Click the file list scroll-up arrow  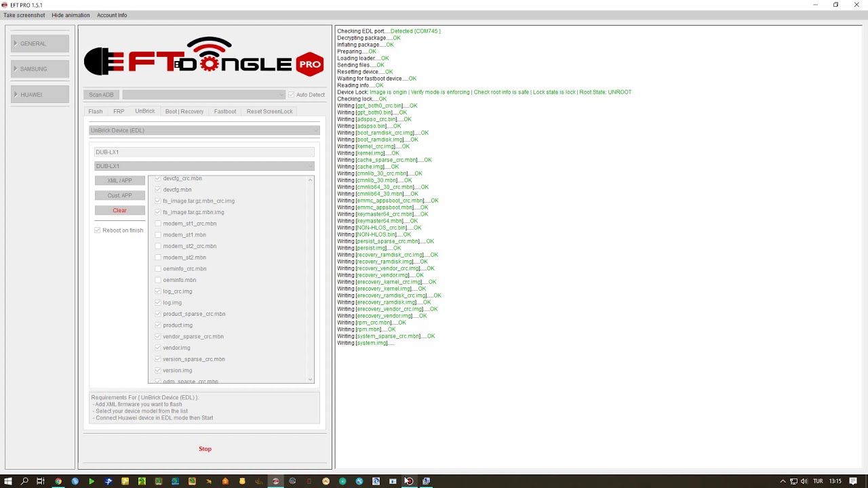click(311, 180)
